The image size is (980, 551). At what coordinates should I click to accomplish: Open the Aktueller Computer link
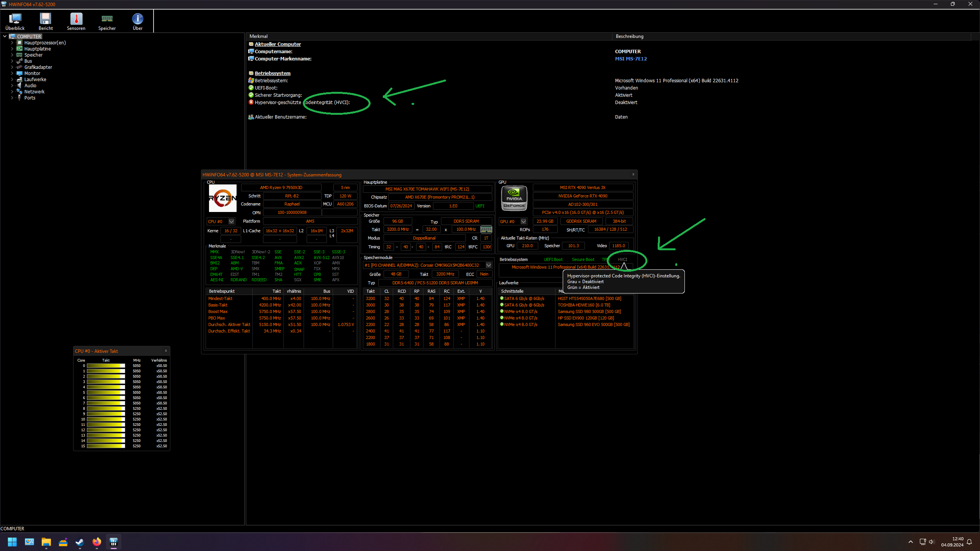tap(278, 44)
